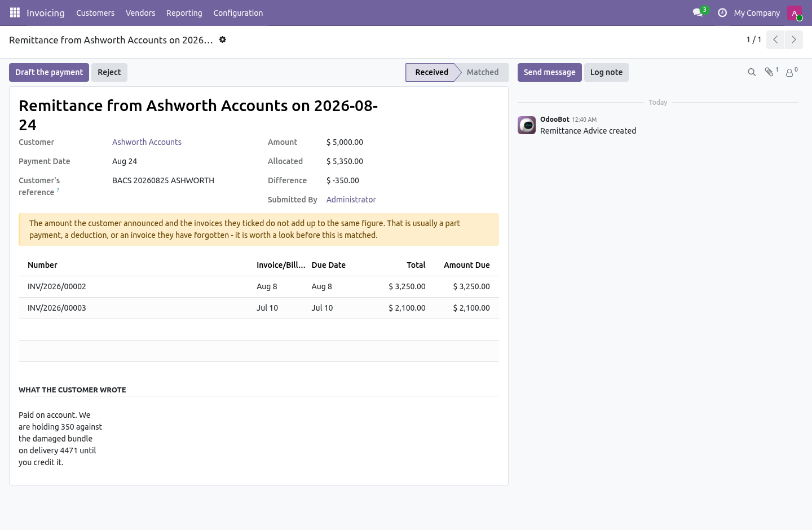Open attachments paperclip icon
This screenshot has width=812, height=530.
[771, 72]
